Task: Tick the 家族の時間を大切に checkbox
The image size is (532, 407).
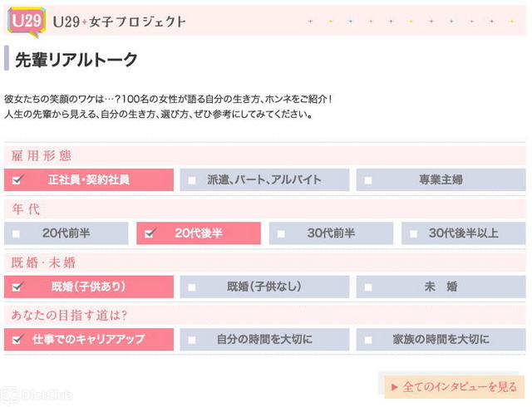Action: 368,340
